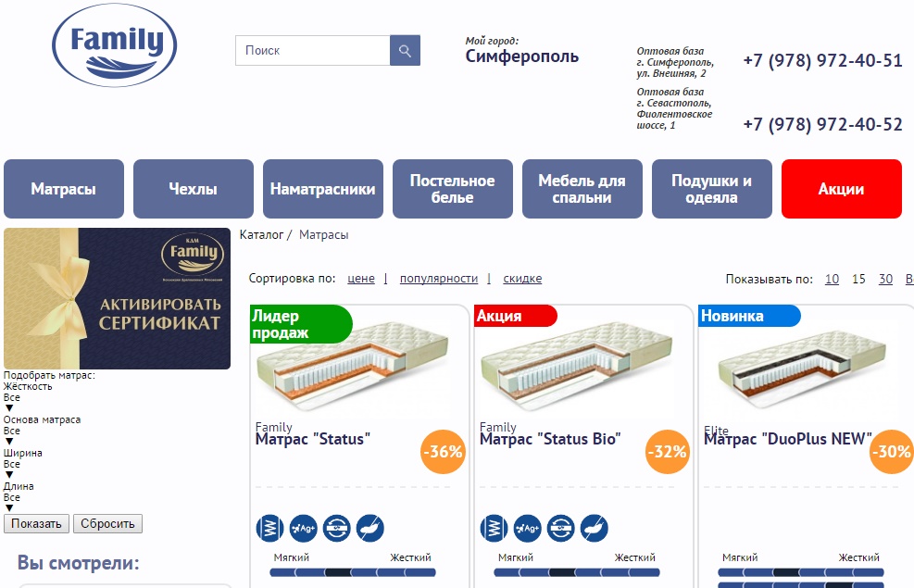Open the Симферополь city selector
This screenshot has height=588, width=914.
(x=521, y=56)
